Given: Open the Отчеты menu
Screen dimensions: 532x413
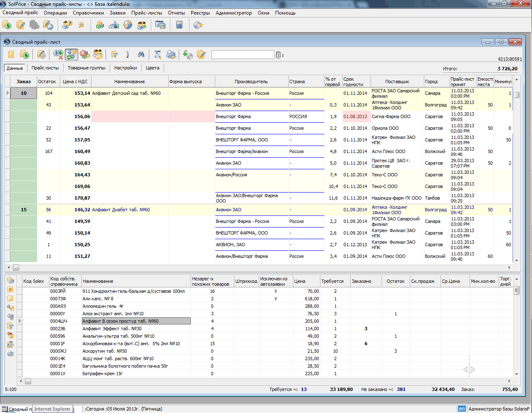Looking at the screenshot, I should [176, 13].
